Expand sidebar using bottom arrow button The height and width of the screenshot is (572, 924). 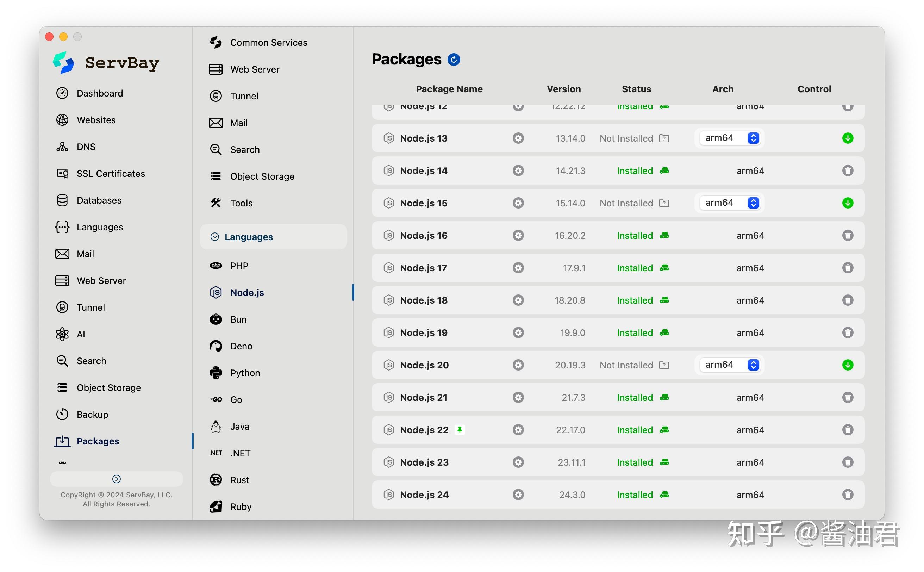tap(117, 479)
